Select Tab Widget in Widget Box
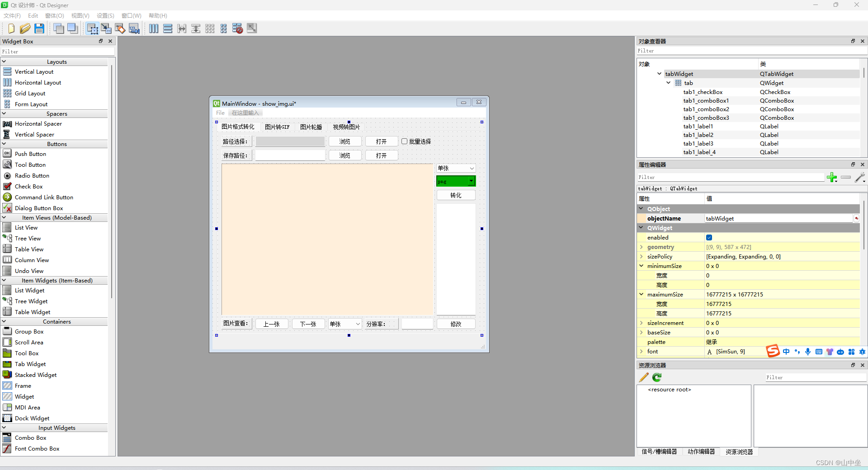Screen dimensions: 868x470 tap(30, 364)
